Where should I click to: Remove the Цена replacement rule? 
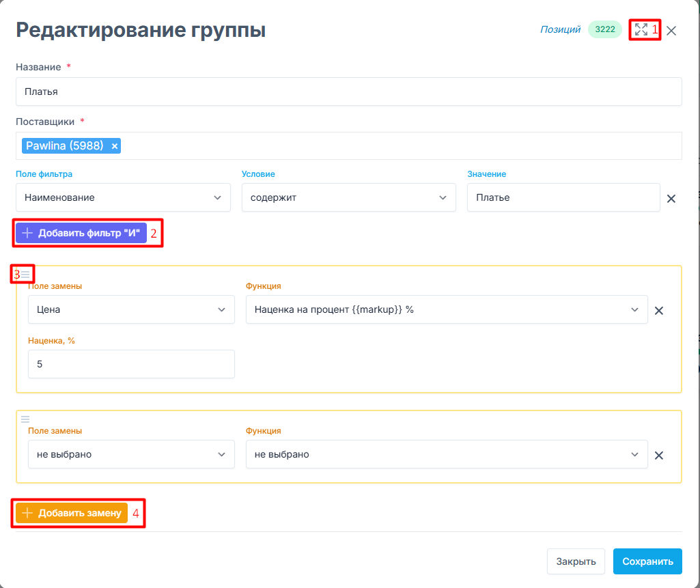(658, 310)
